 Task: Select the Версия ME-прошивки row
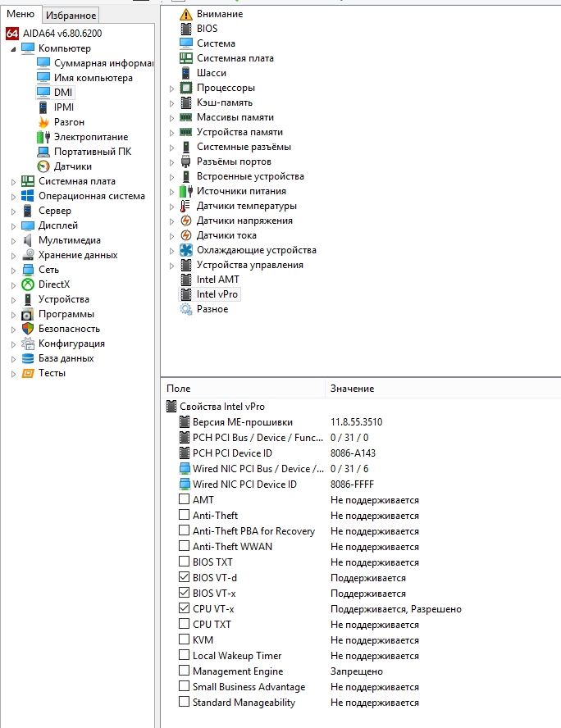click(243, 422)
